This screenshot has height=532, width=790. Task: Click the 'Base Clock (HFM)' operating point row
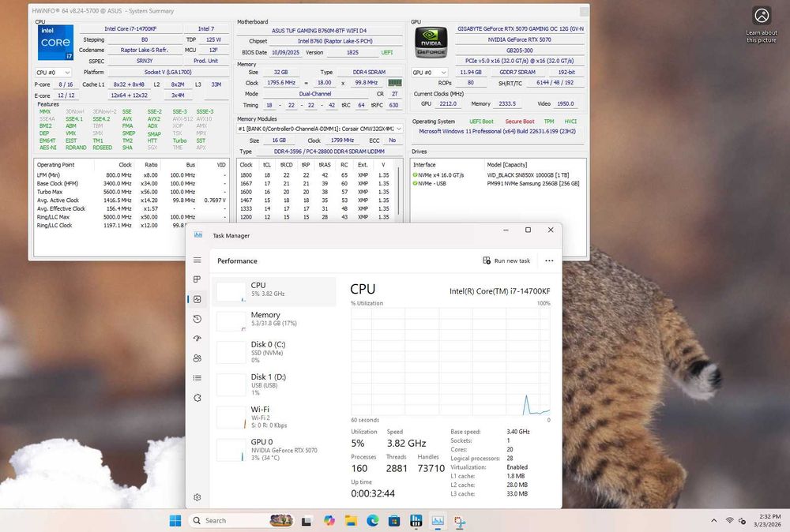point(131,184)
